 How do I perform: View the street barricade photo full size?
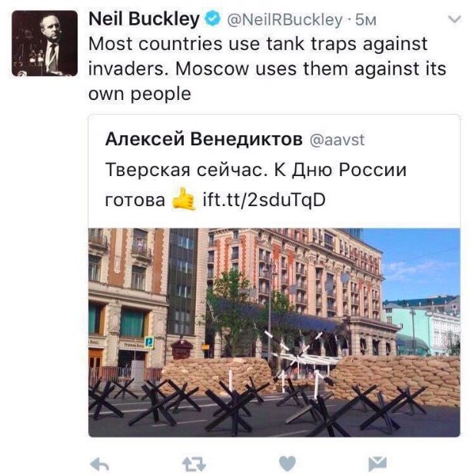coord(274,332)
